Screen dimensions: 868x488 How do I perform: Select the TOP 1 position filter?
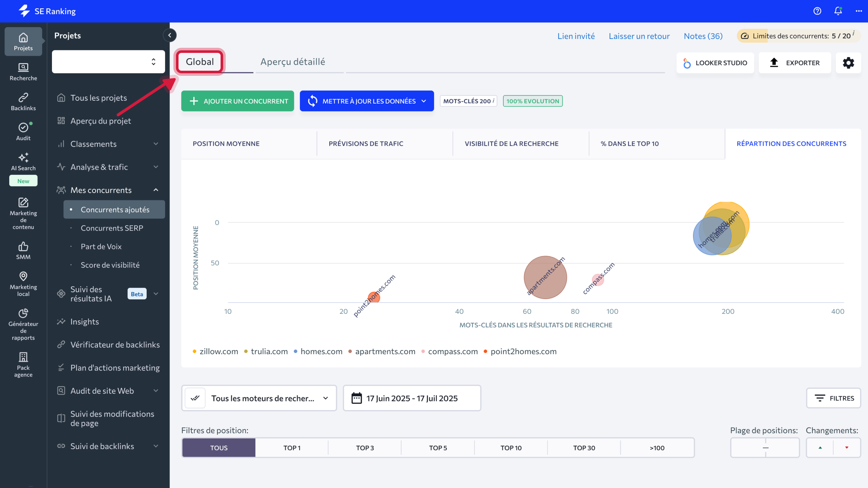tap(292, 448)
